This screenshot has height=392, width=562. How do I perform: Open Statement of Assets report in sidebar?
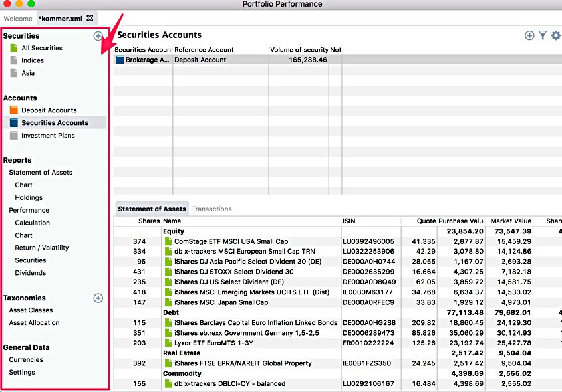[x=41, y=173]
